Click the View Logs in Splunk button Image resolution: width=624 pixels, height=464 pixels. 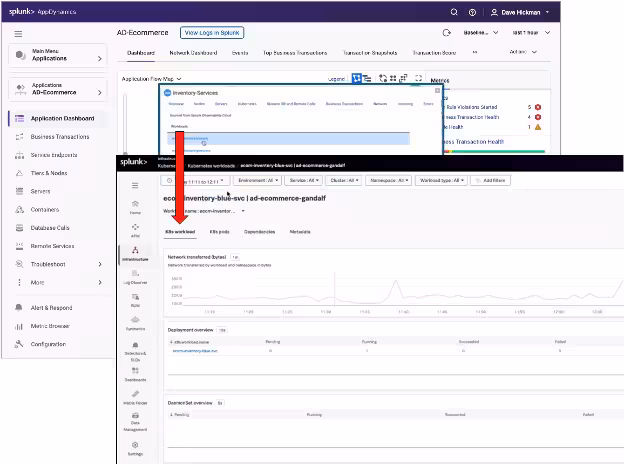[212, 33]
